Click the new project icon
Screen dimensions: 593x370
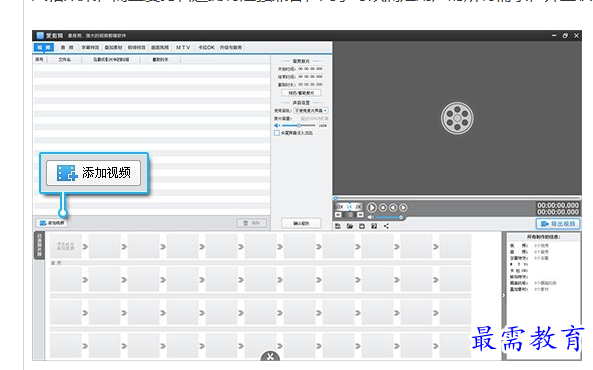[338, 226]
